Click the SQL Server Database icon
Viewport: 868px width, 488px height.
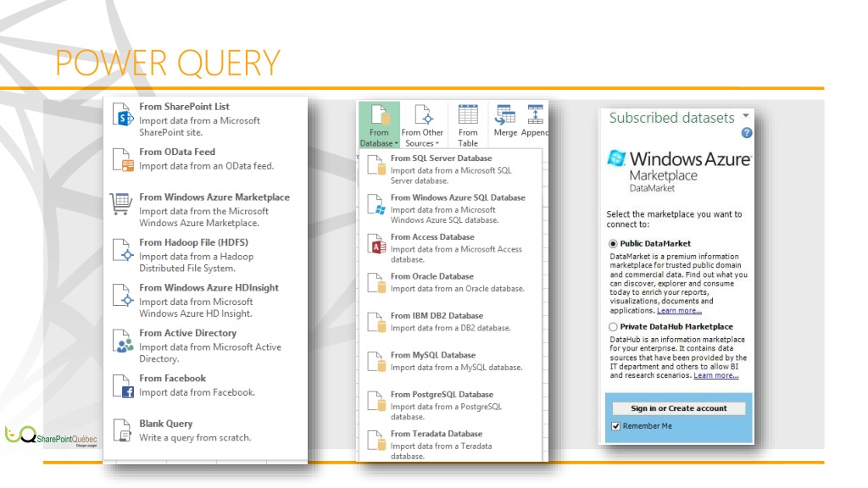pyautogui.click(x=376, y=165)
